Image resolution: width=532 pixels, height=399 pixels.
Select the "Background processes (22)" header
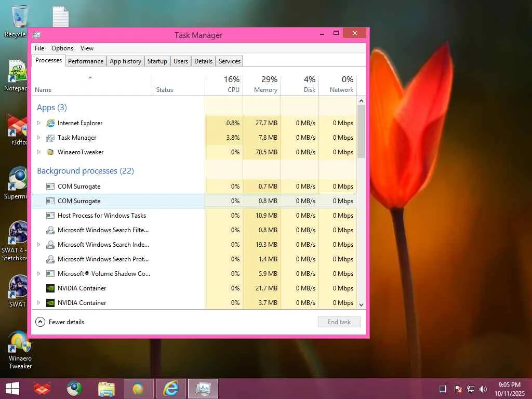pyautogui.click(x=86, y=170)
